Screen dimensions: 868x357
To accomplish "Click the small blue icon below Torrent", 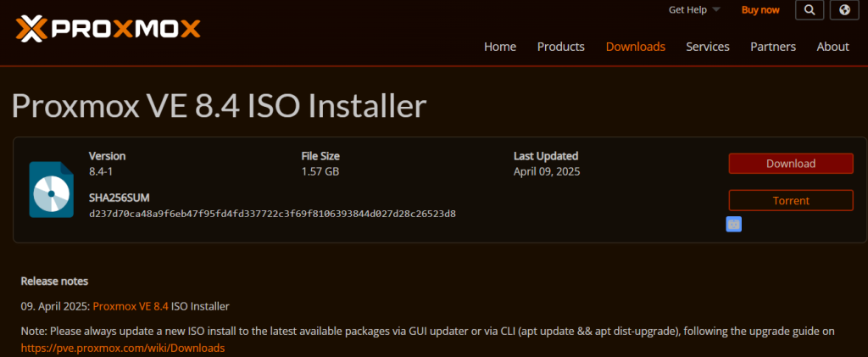I will [x=734, y=224].
